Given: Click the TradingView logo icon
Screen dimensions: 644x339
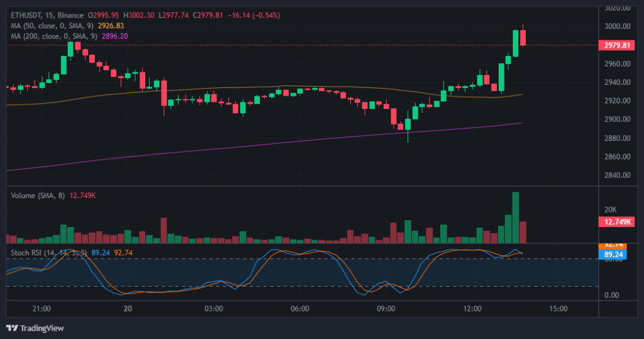Looking at the screenshot, I should [12, 328].
